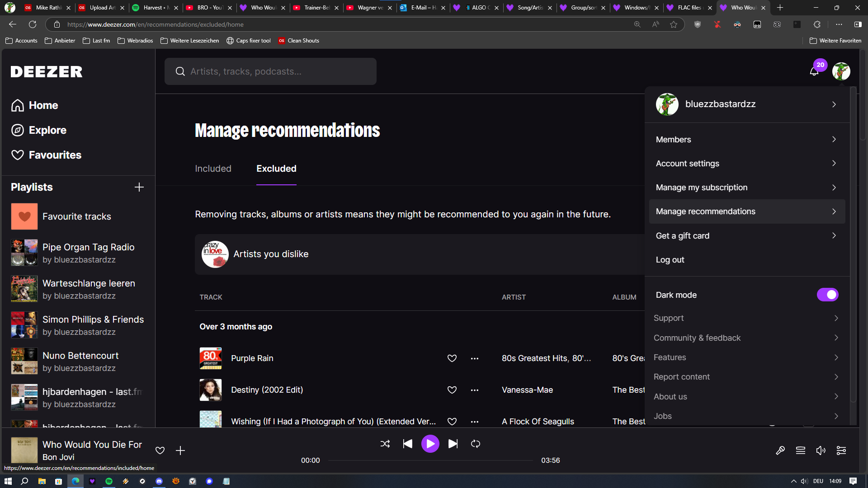The height and width of the screenshot is (488, 868).
Task: Open About us
Action: coord(747,397)
